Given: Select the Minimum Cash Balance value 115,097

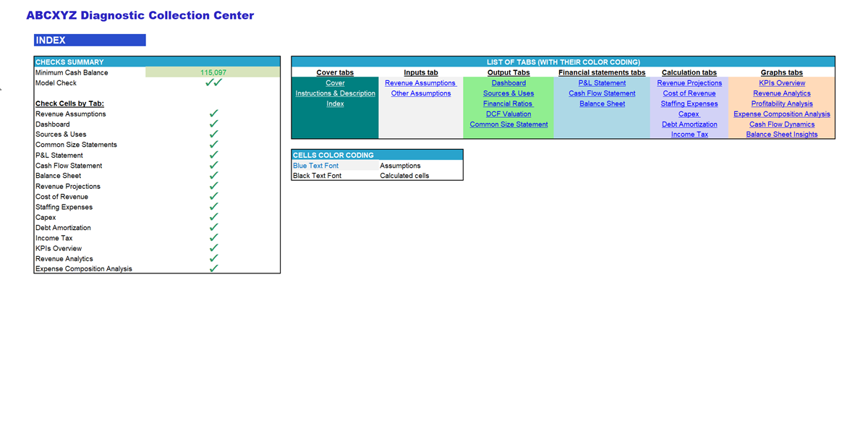Looking at the screenshot, I should point(213,72).
